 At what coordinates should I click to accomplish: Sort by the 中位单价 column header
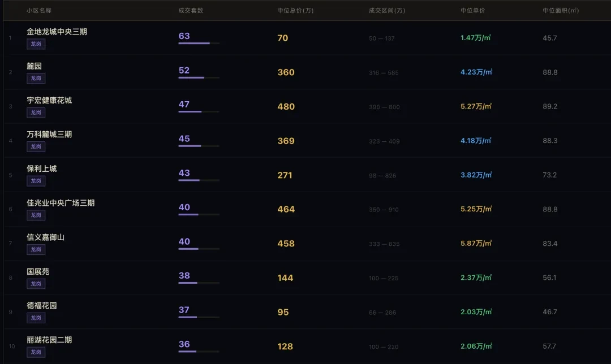(472, 11)
